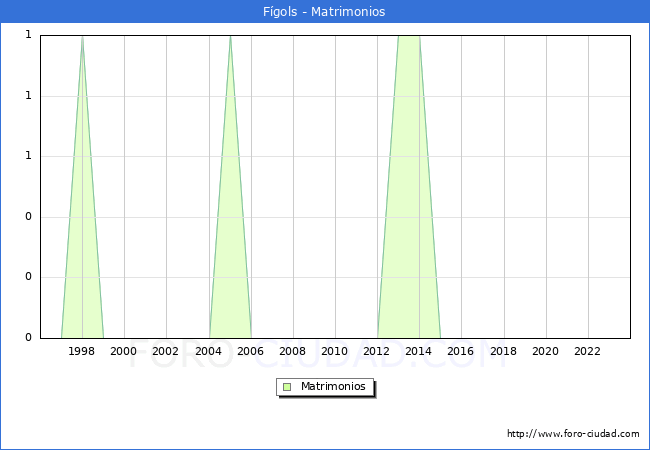Select the 2022 x-axis year label
This screenshot has width=650, height=450.
(588, 351)
